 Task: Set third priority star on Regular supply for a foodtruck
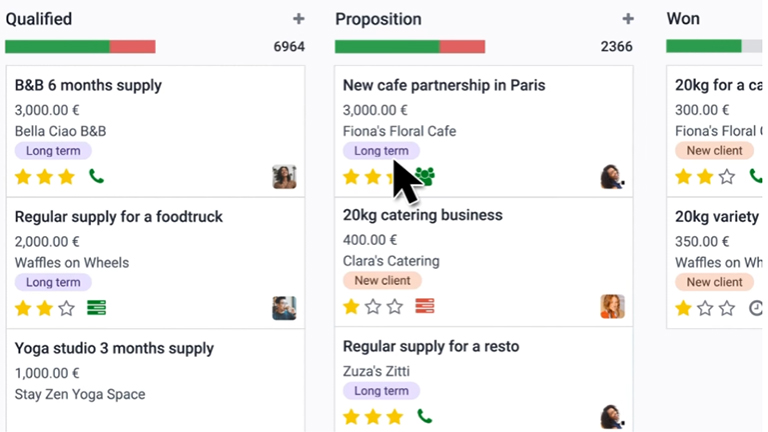tap(67, 308)
